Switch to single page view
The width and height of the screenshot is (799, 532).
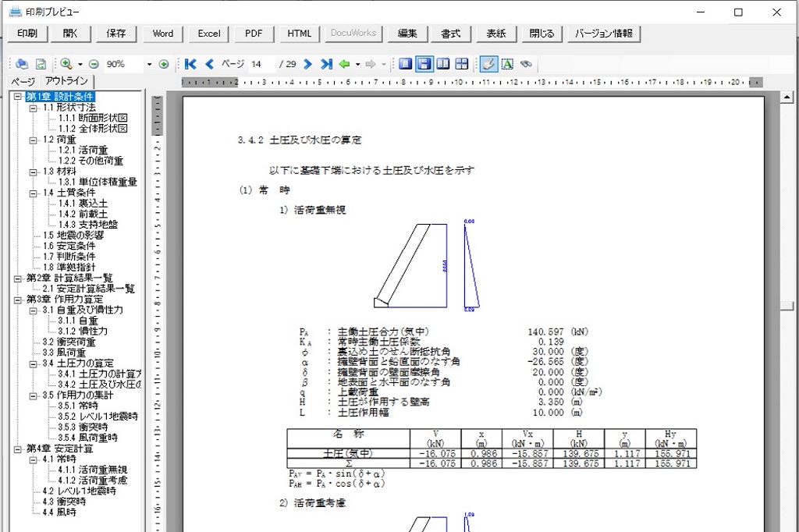(405, 64)
